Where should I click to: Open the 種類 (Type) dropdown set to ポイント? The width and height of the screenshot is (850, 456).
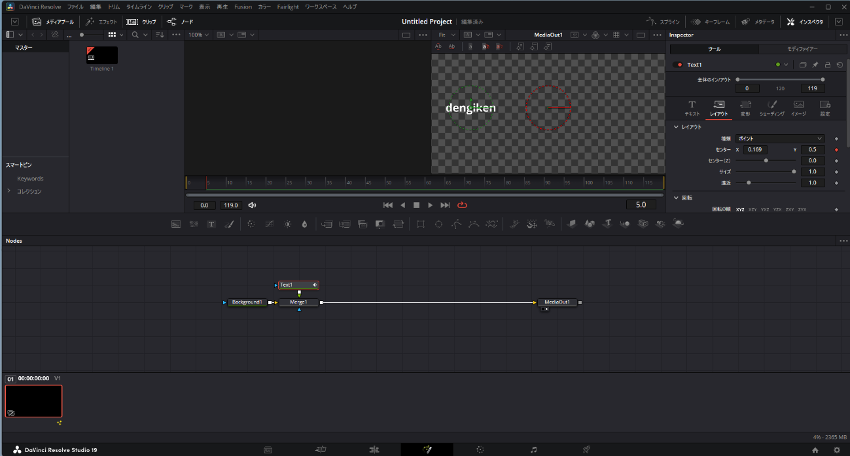click(x=780, y=138)
